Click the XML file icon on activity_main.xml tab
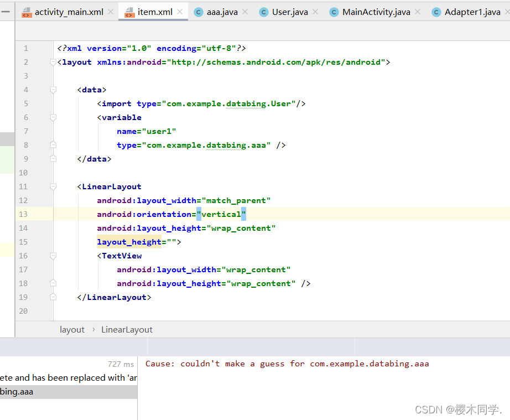This screenshot has height=420, width=510. click(27, 11)
